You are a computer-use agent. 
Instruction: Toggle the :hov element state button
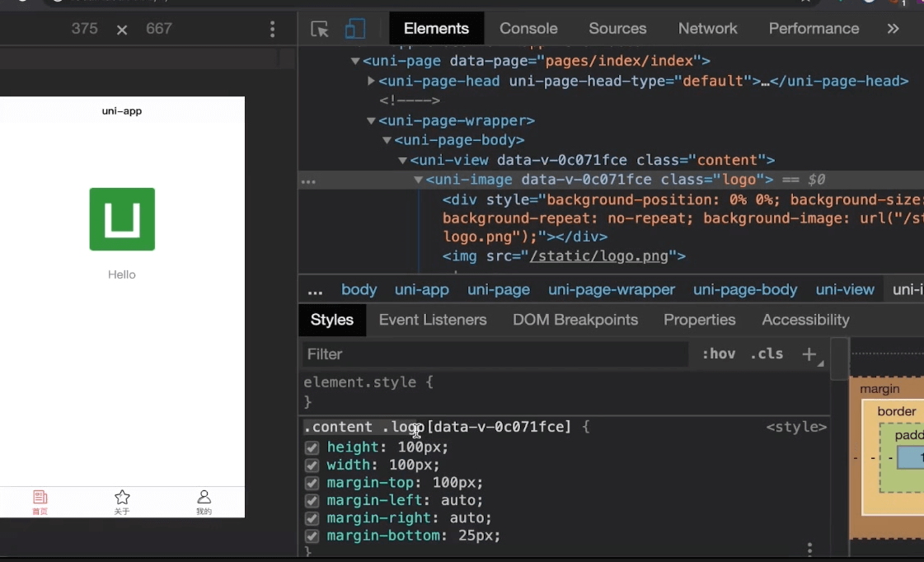[718, 354]
